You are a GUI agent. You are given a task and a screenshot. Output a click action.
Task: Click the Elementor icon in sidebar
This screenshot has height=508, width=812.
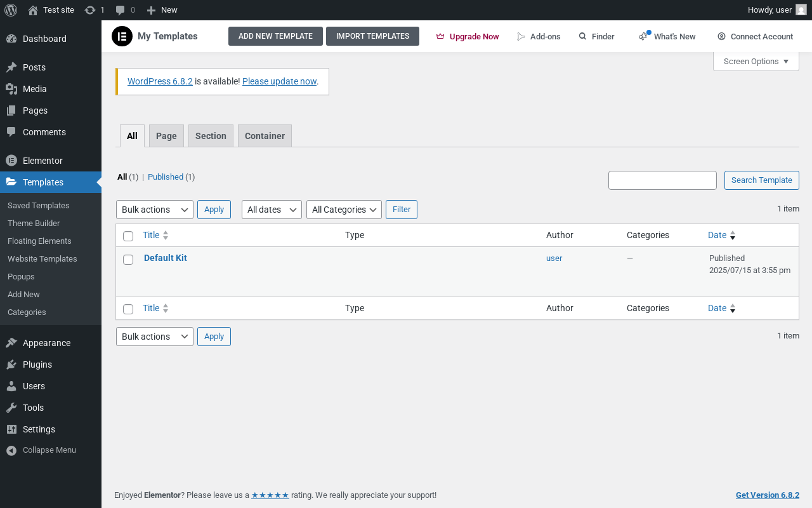point(11,161)
